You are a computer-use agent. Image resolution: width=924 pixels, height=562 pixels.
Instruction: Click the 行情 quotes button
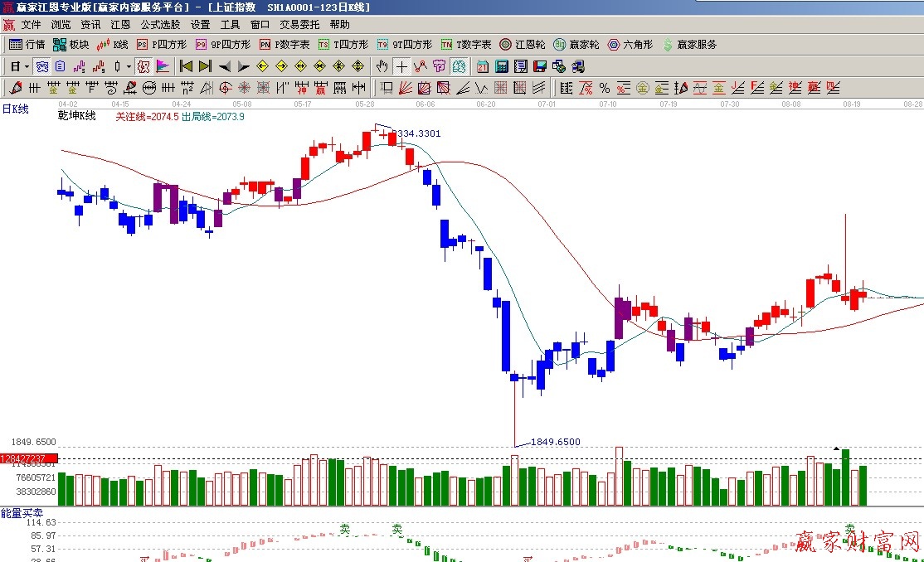point(27,45)
